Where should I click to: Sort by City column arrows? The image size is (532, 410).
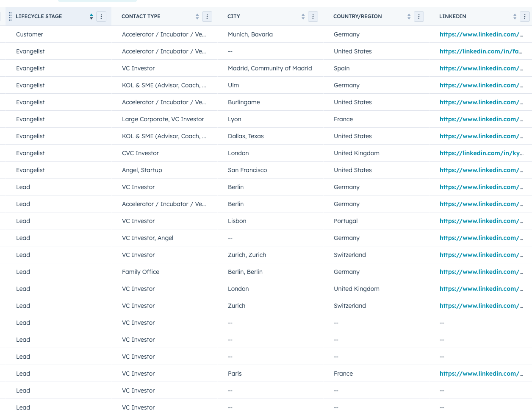point(303,17)
